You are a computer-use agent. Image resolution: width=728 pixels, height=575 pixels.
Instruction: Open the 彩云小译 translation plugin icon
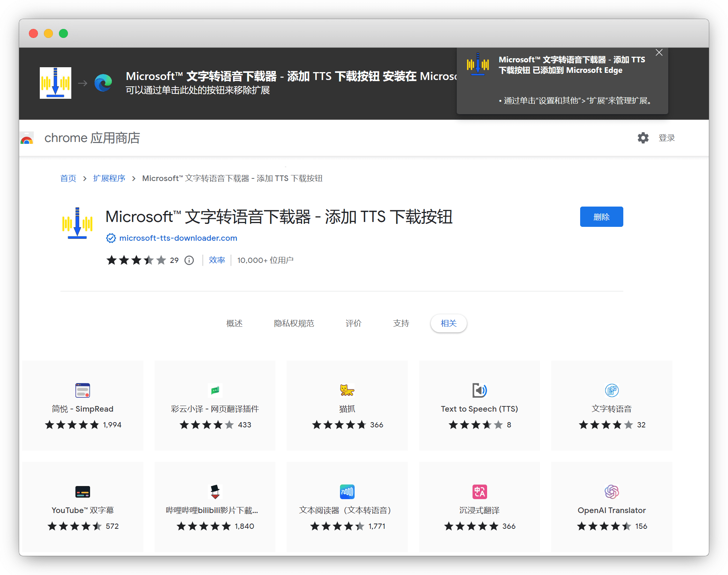coord(215,390)
